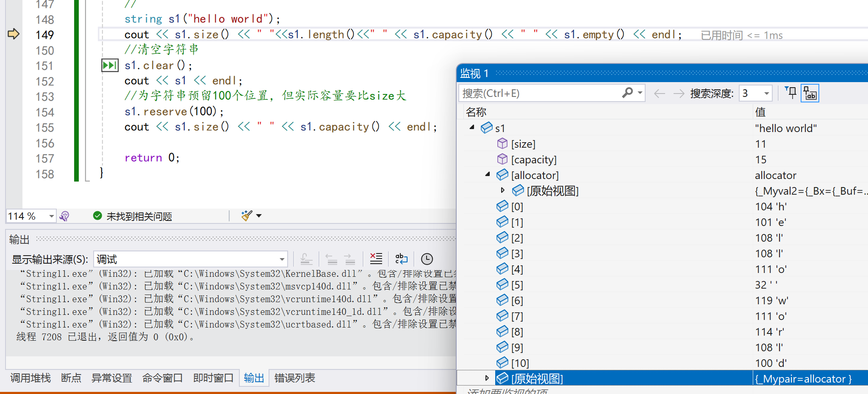Viewport: 868px width, 394px height.
Task: Click the icon beside element [3]
Action: pos(502,253)
